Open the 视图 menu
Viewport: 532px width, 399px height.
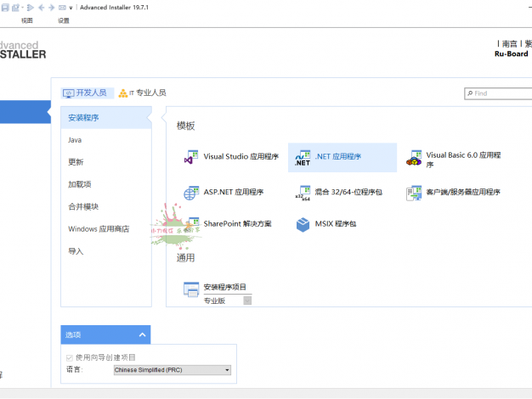(x=27, y=20)
